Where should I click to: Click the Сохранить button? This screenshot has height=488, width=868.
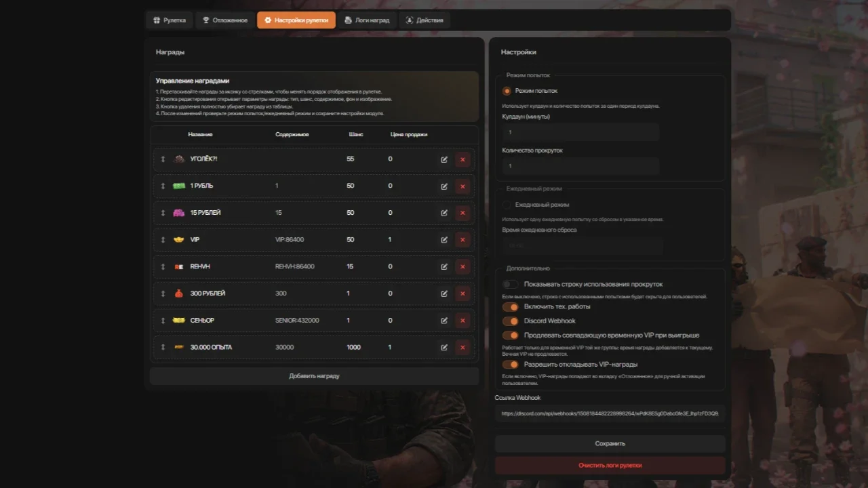610,444
